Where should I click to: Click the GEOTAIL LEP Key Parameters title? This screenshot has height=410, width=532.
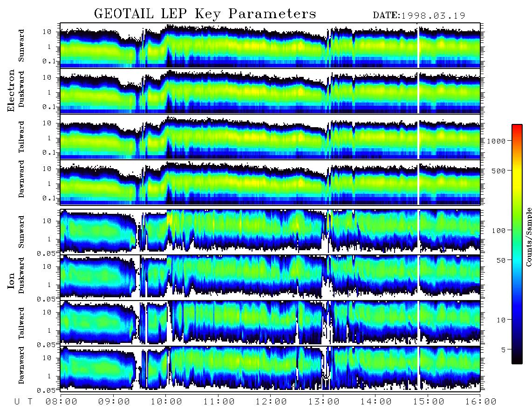(x=205, y=14)
